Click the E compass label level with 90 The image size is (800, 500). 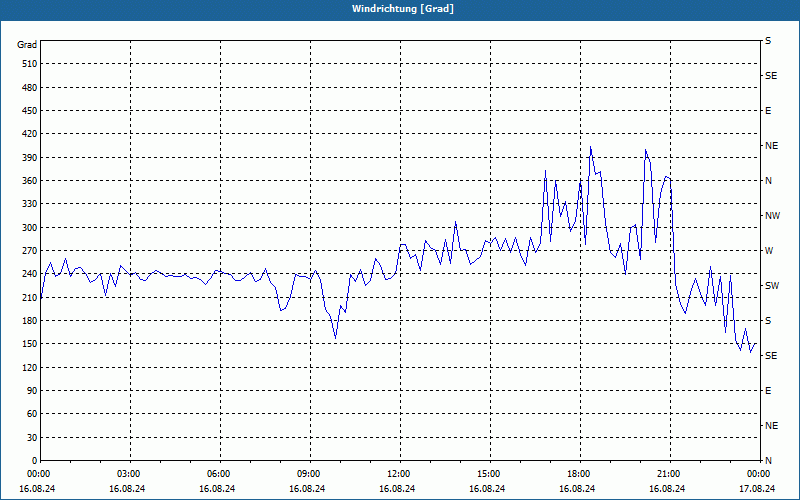click(768, 391)
